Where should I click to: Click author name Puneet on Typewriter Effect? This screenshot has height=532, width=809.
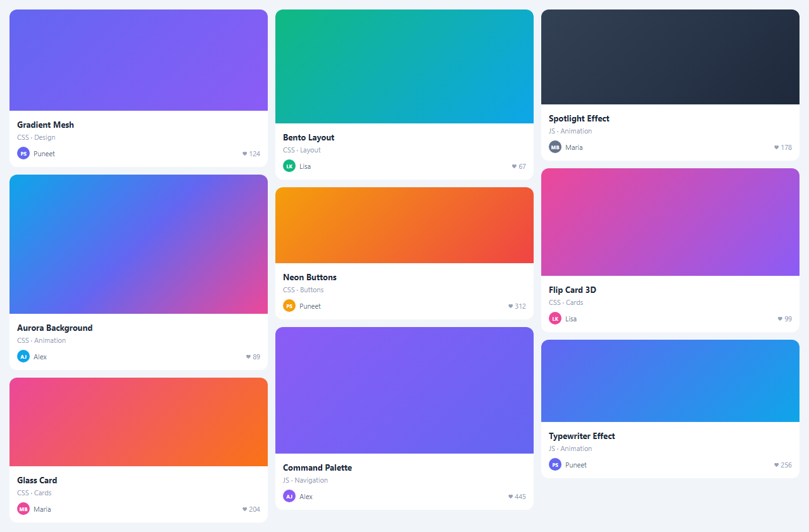576,465
